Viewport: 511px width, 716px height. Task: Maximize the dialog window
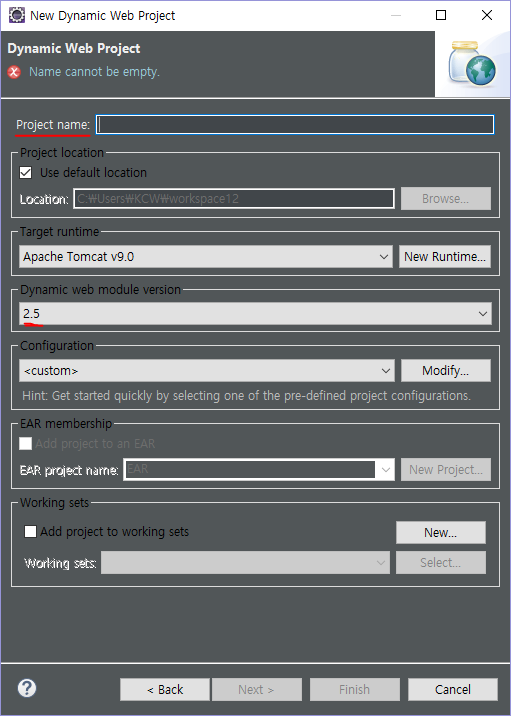pyautogui.click(x=441, y=15)
